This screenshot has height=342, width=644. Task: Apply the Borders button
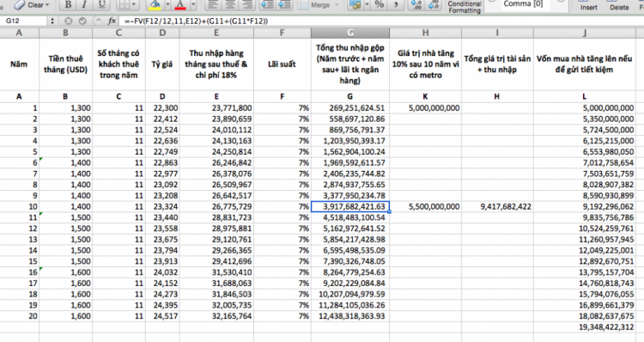(x=124, y=4)
